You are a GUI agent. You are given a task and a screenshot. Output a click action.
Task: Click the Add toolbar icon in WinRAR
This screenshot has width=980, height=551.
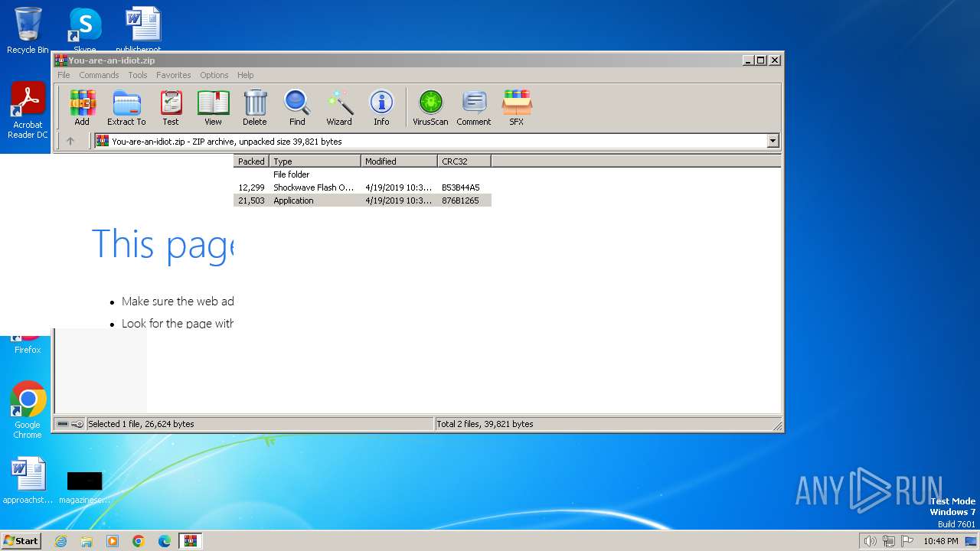tap(82, 108)
